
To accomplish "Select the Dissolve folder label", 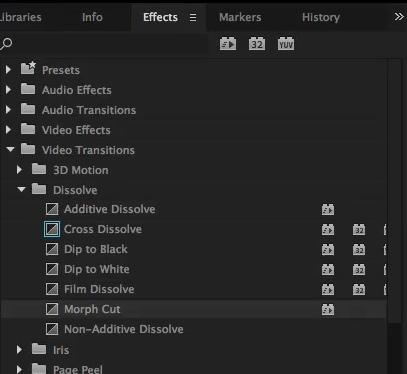I will coord(75,190).
